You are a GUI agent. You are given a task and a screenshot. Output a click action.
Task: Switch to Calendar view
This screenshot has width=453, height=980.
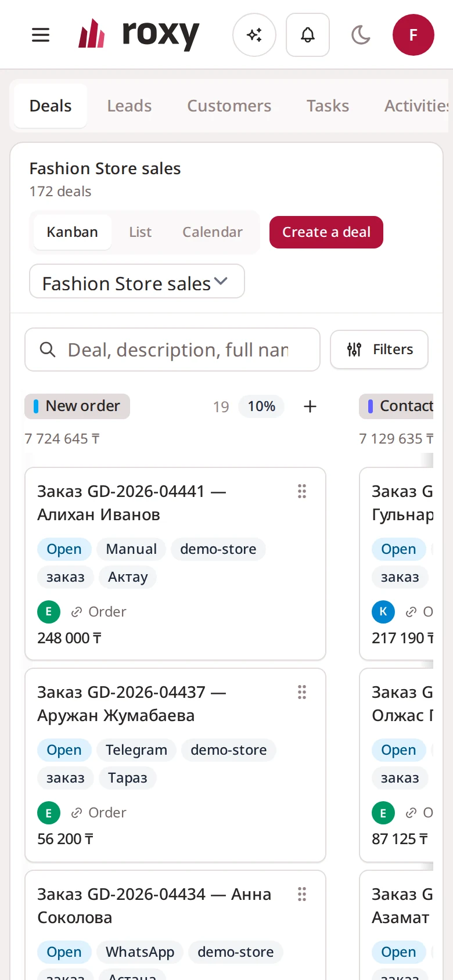[x=213, y=232]
